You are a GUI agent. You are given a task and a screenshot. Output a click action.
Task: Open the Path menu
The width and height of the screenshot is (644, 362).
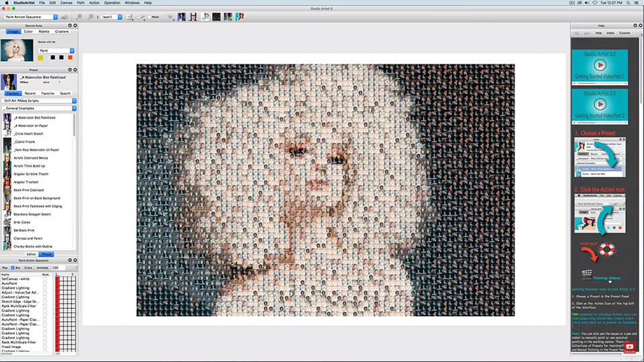[x=80, y=3]
